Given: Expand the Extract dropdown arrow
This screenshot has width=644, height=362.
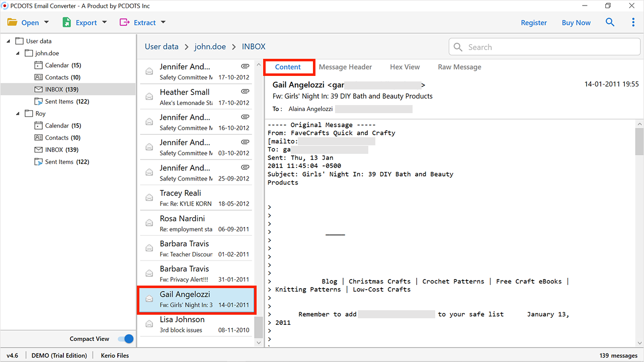Looking at the screenshot, I should 163,22.
